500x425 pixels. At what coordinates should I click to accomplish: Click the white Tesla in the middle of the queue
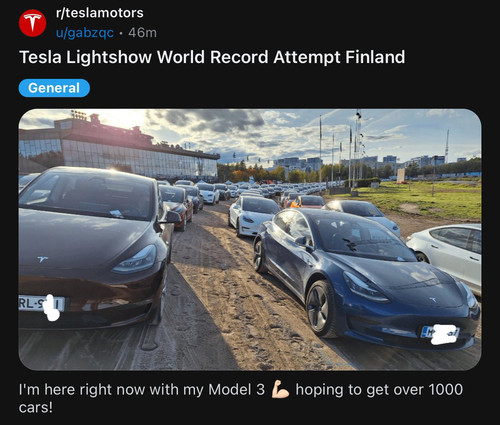253,215
